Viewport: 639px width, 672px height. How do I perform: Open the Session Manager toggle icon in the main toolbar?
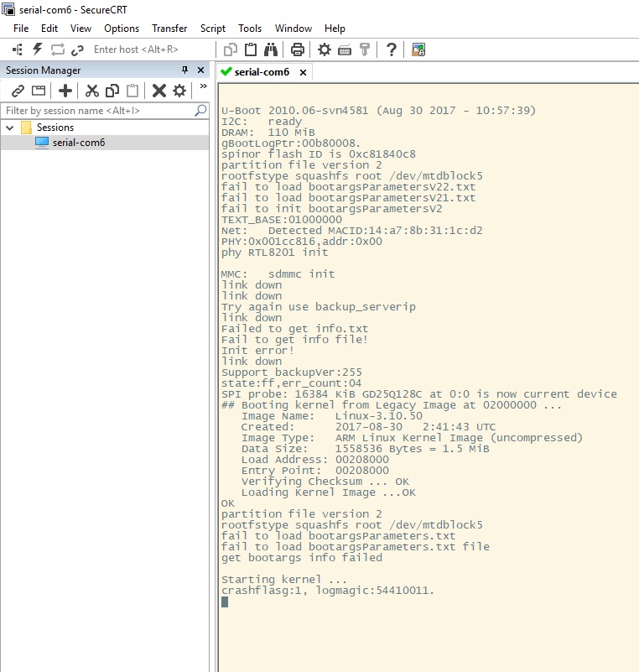[18, 49]
